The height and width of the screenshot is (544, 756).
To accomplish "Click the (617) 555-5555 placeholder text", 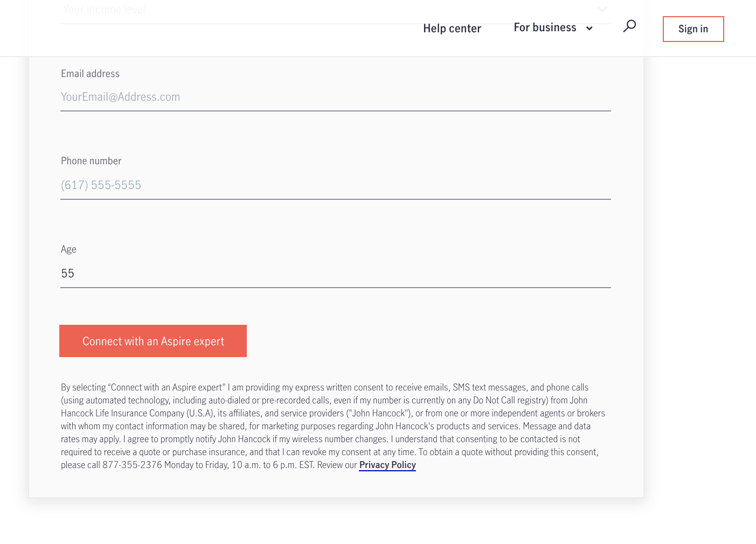I will [x=101, y=185].
